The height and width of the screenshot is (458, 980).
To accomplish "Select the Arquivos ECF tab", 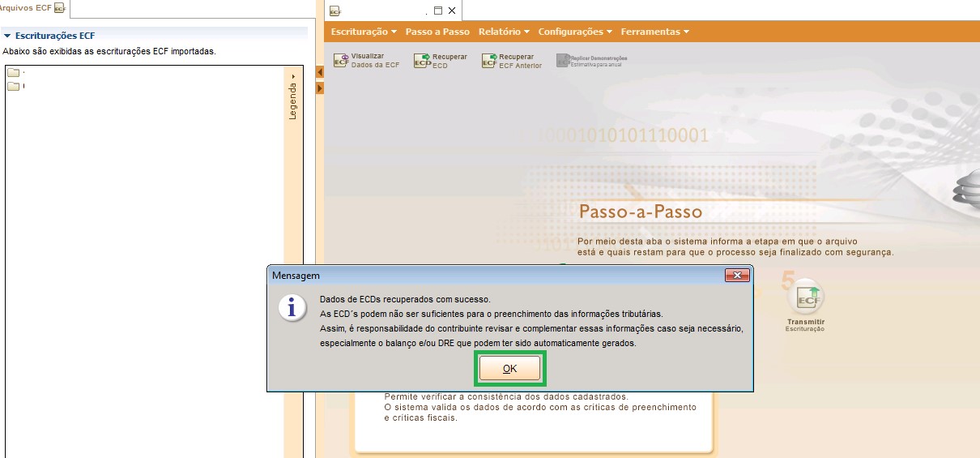I will point(32,7).
